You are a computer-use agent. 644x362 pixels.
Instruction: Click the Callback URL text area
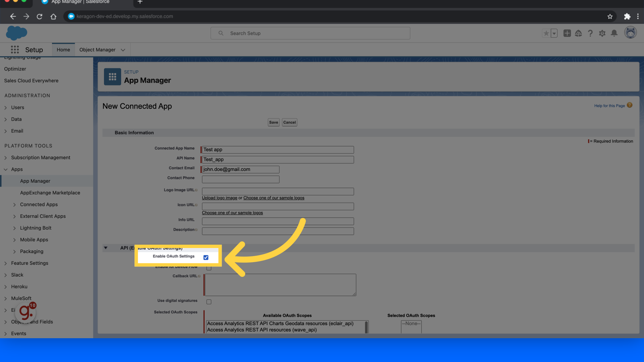[280, 285]
